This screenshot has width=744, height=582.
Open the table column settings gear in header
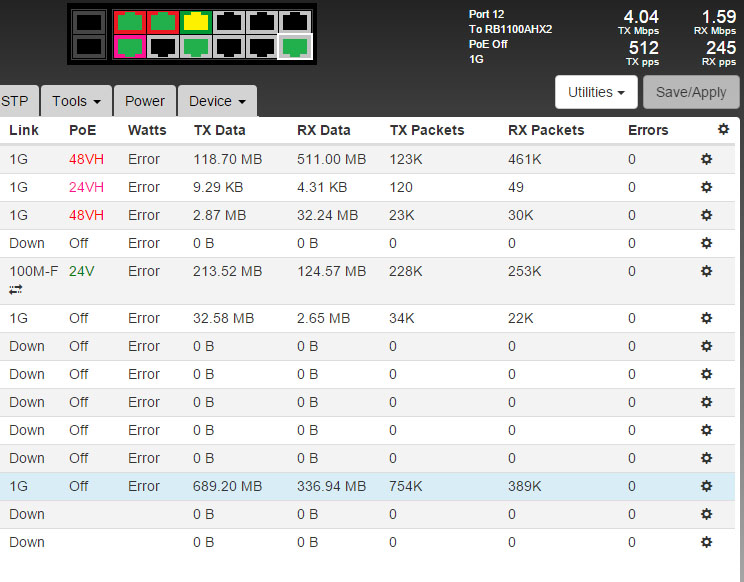pos(724,130)
